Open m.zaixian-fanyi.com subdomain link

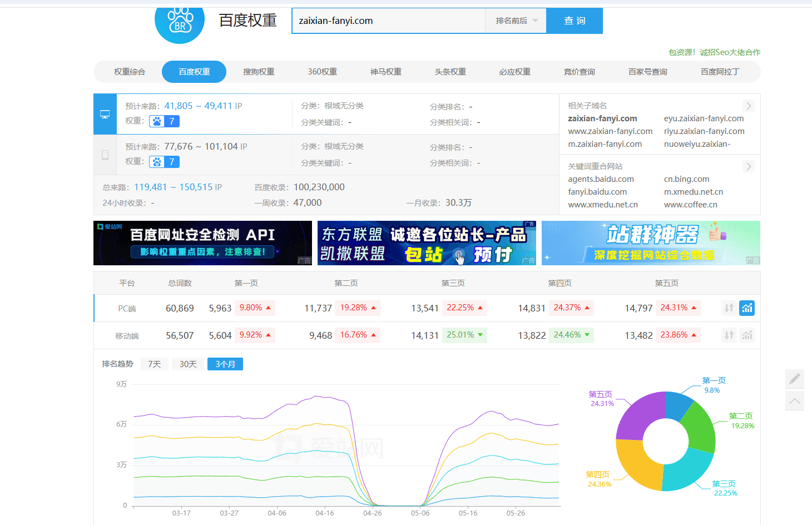tap(605, 144)
